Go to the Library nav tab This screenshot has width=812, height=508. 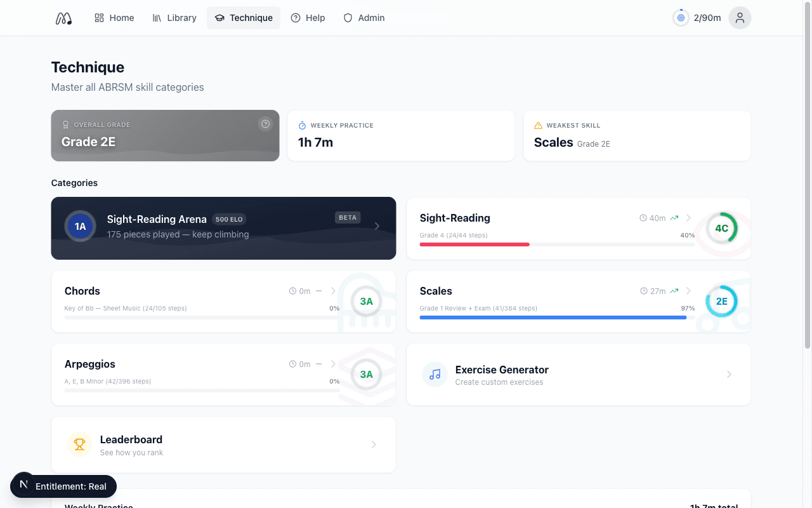(174, 18)
